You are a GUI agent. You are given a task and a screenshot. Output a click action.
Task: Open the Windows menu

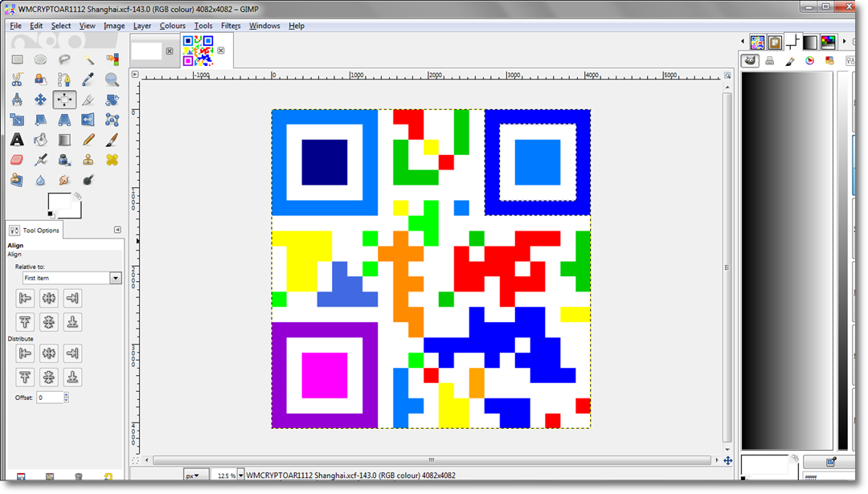(x=264, y=26)
